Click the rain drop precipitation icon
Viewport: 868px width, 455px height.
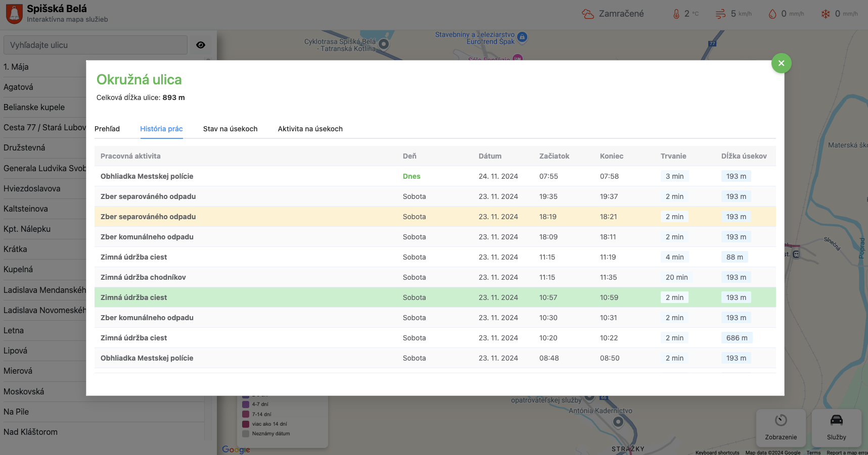[772, 14]
